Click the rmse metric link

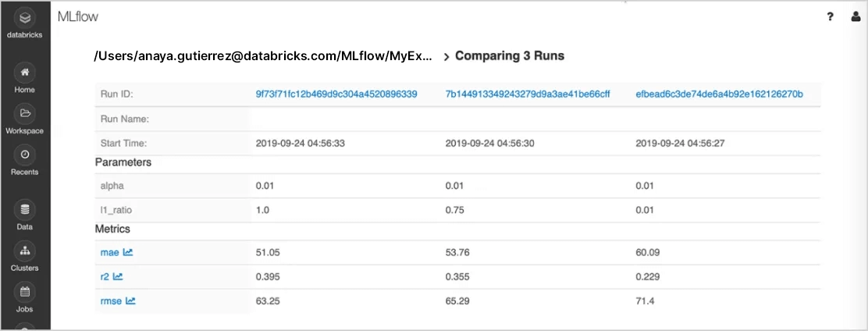point(111,300)
